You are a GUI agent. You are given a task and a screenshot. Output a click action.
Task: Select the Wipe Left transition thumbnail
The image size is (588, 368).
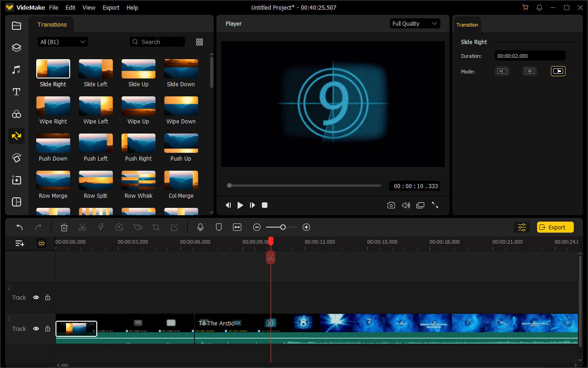pyautogui.click(x=96, y=106)
